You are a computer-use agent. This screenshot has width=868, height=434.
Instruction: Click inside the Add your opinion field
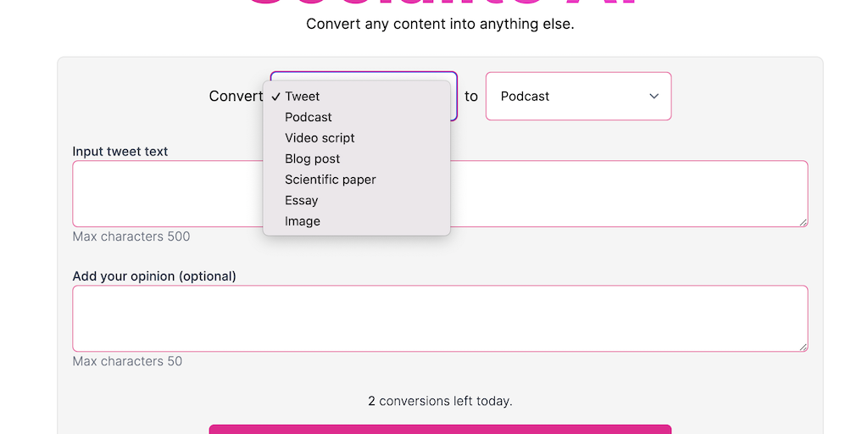440,318
